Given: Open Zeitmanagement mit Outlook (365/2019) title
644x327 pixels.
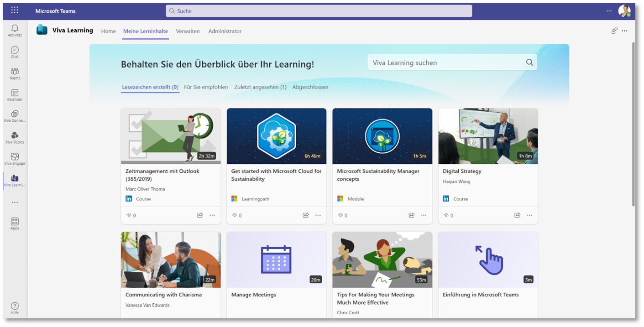Looking at the screenshot, I should pyautogui.click(x=162, y=175).
